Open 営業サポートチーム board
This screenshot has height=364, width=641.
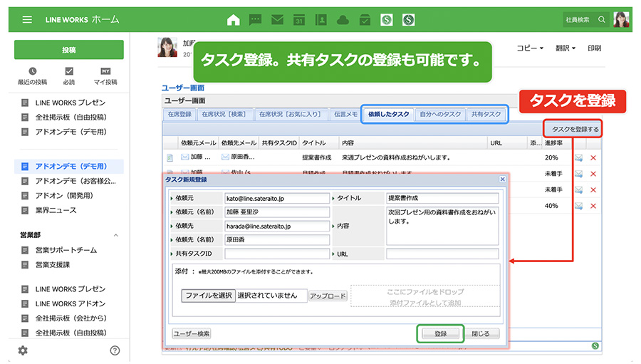point(66,250)
